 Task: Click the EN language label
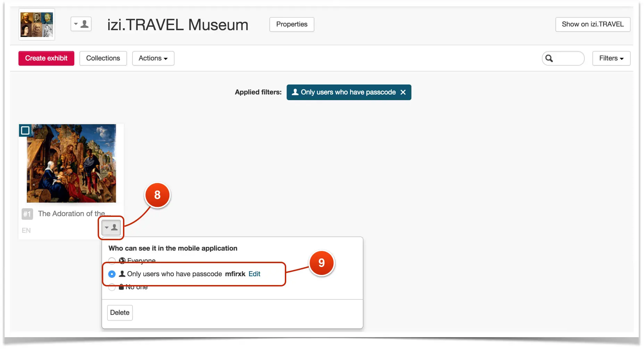(x=26, y=230)
